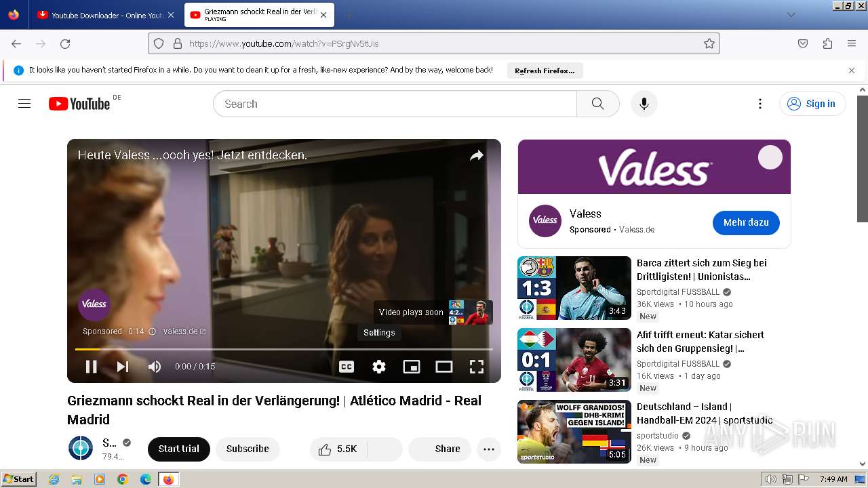Open the Windows Start menu
Screen dimensions: 868x488
18,479
